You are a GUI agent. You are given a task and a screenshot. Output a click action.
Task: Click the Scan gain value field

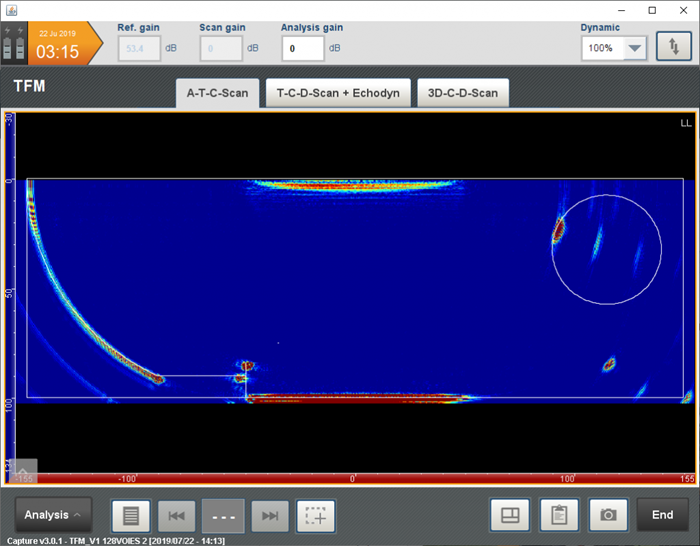221,48
